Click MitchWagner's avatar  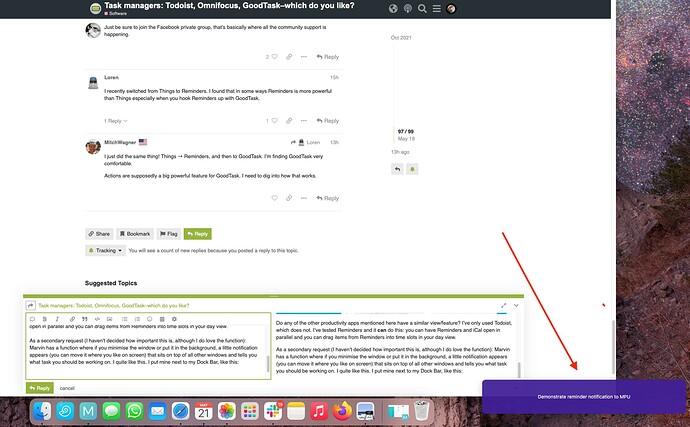[x=93, y=147]
